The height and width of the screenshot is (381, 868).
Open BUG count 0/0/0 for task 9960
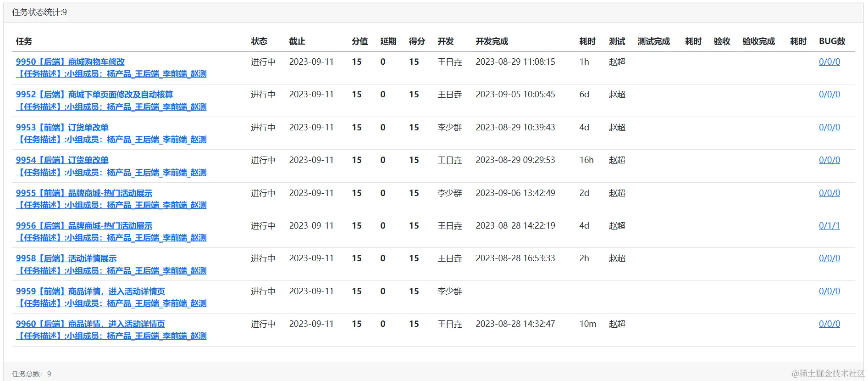pos(829,324)
